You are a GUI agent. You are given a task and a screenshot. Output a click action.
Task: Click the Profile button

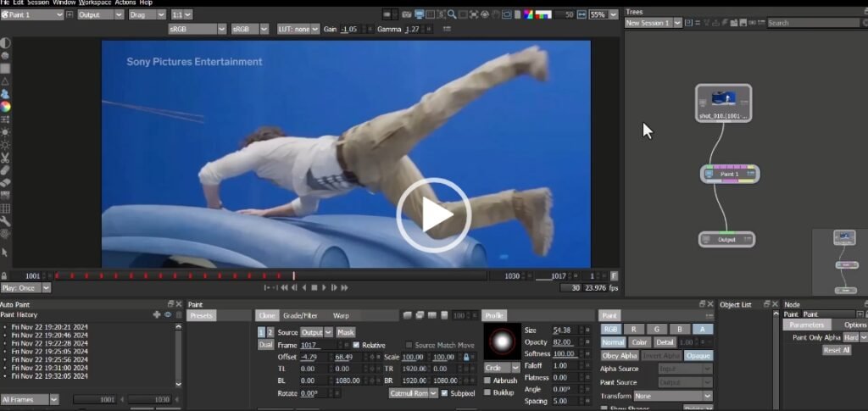click(494, 316)
